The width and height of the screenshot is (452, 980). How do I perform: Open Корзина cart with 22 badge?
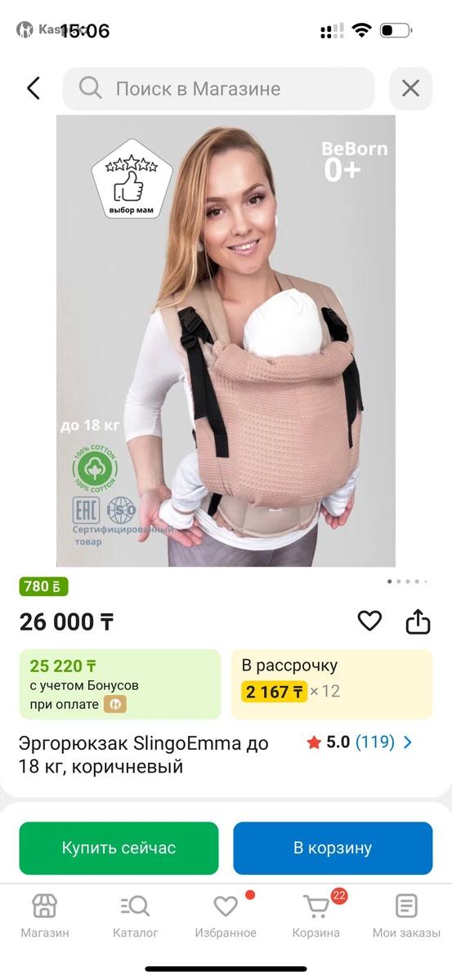click(x=316, y=915)
